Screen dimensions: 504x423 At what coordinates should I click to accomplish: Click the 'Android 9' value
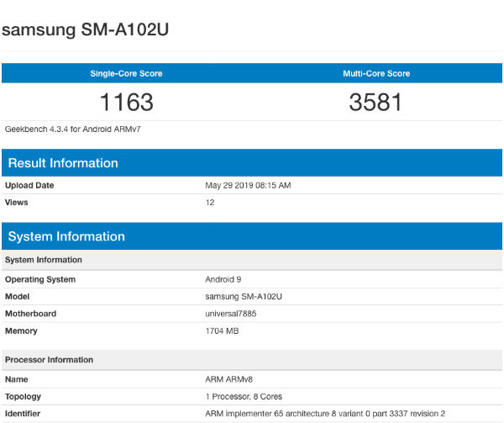[x=223, y=279]
